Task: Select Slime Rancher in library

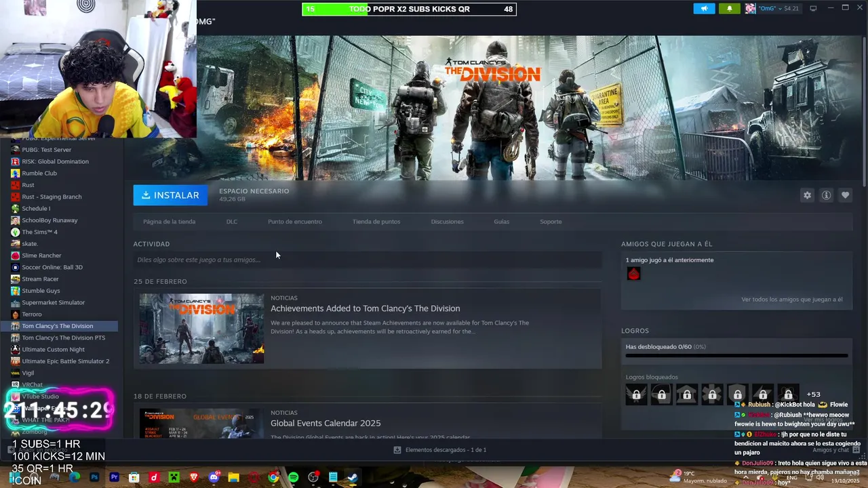Action: [x=41, y=256]
